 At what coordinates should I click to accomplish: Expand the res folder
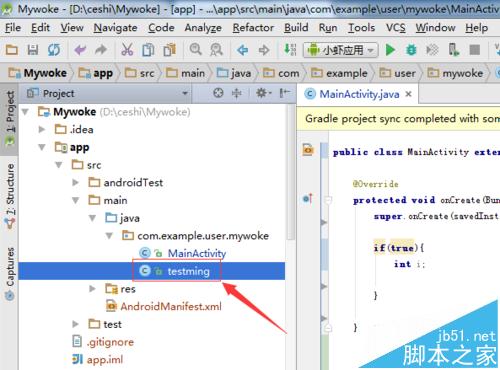[92, 289]
